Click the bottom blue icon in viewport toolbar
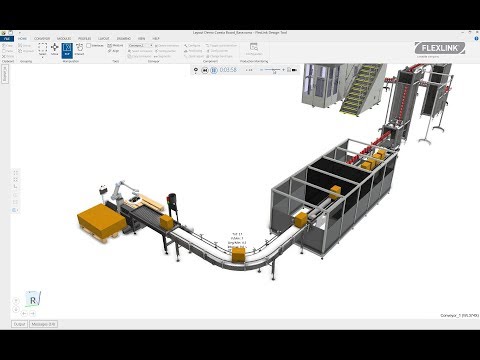Screen dimensions: 480x360 coord(15,210)
